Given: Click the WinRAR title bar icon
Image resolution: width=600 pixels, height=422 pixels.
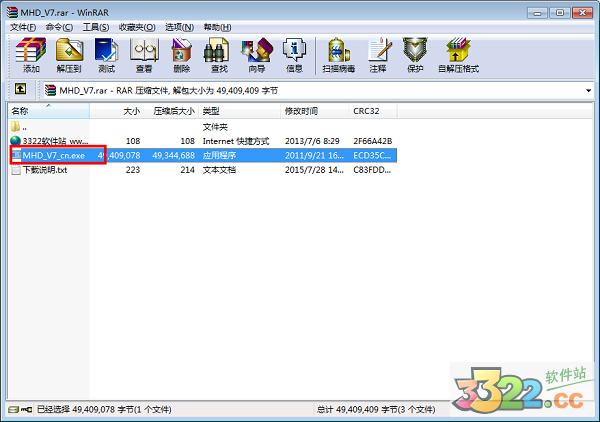Looking at the screenshot, I should [12, 12].
